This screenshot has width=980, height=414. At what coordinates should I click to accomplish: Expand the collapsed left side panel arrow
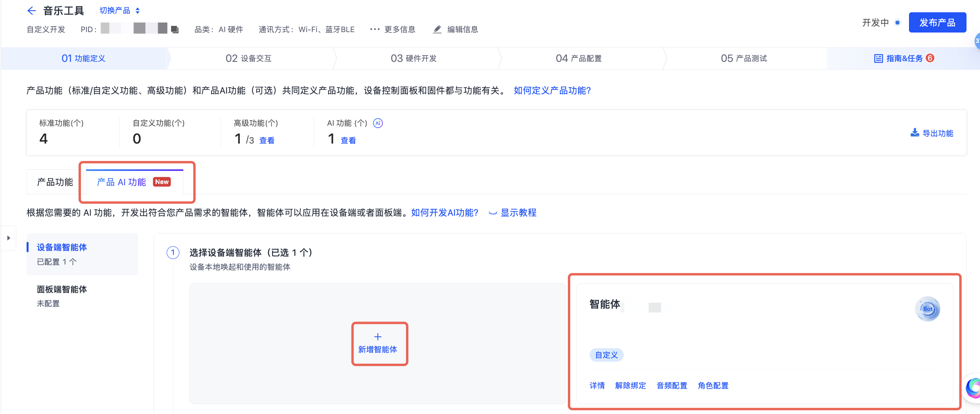(8, 238)
